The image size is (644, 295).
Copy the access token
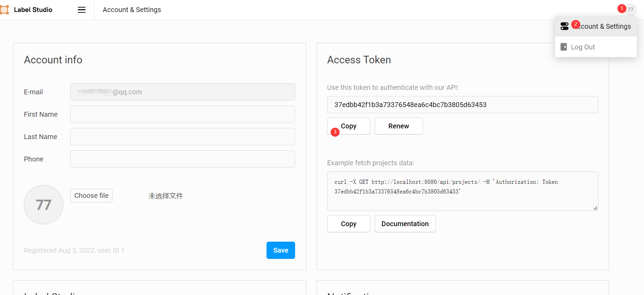point(349,126)
